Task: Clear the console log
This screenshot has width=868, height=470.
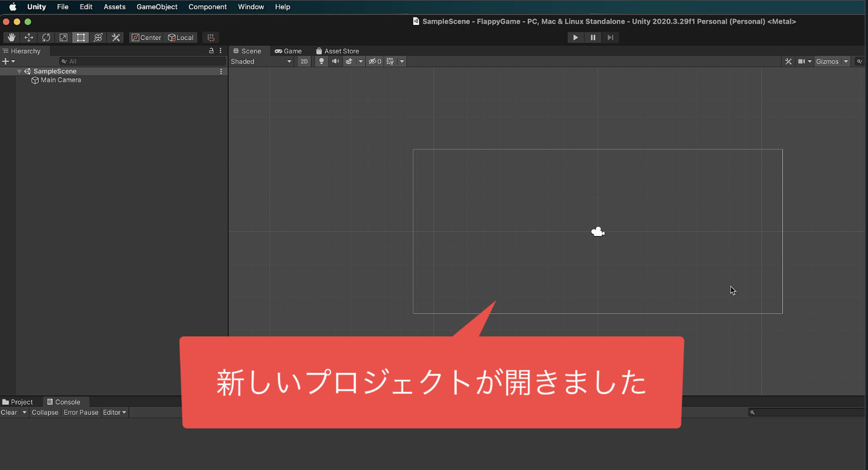Action: click(x=9, y=412)
